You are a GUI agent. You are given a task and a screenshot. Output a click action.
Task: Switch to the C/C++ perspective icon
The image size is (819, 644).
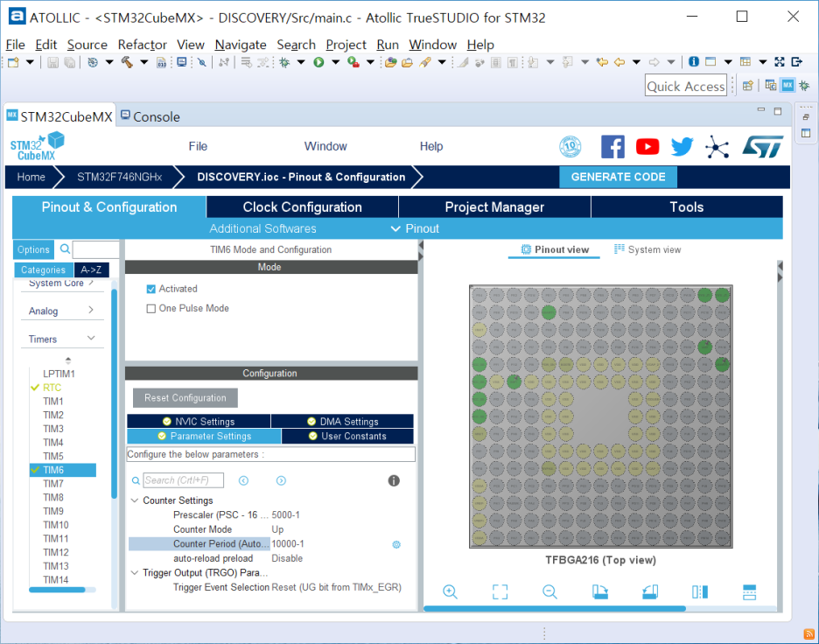[x=770, y=85]
